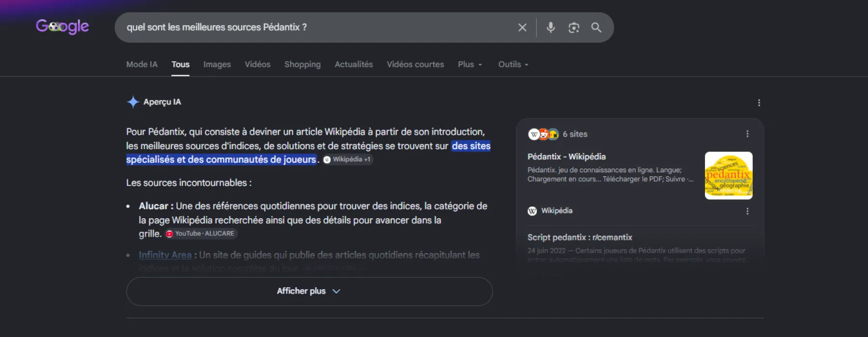Open the Vidéos tab

[258, 64]
